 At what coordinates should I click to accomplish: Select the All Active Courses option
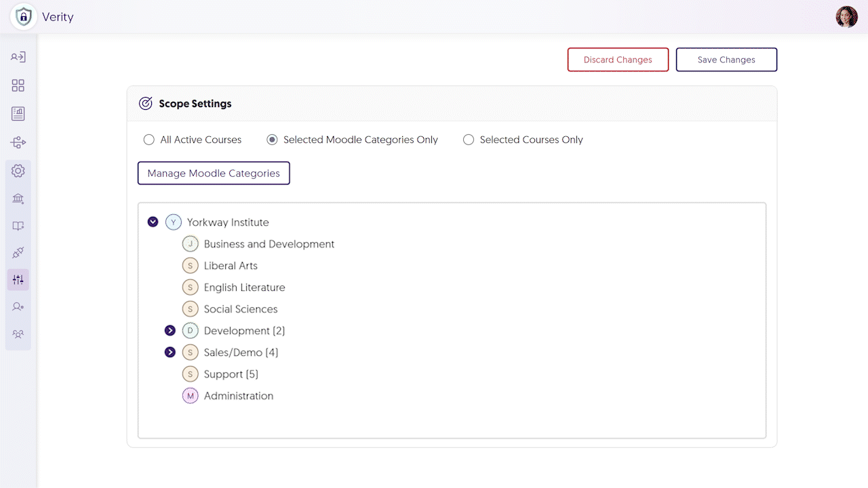click(x=149, y=140)
